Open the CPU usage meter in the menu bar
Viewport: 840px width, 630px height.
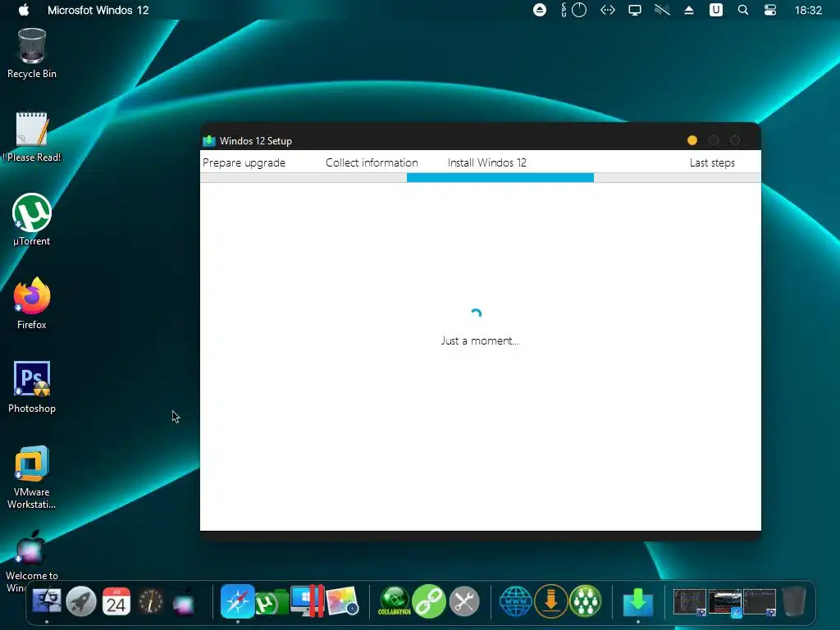tap(573, 10)
